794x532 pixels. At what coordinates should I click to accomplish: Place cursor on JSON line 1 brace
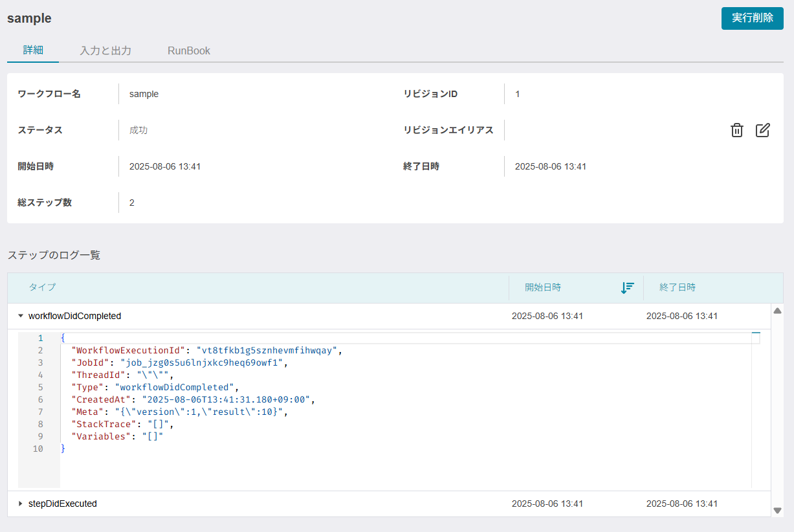coord(63,338)
